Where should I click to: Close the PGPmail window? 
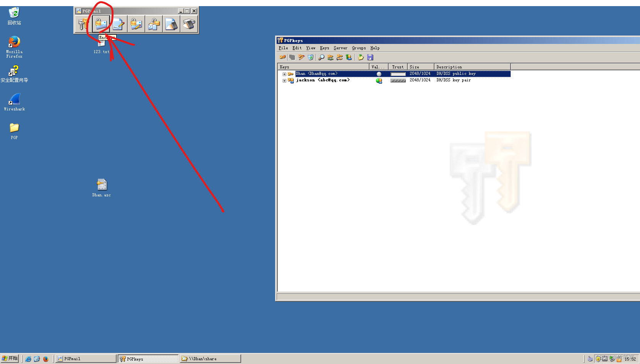(x=194, y=11)
